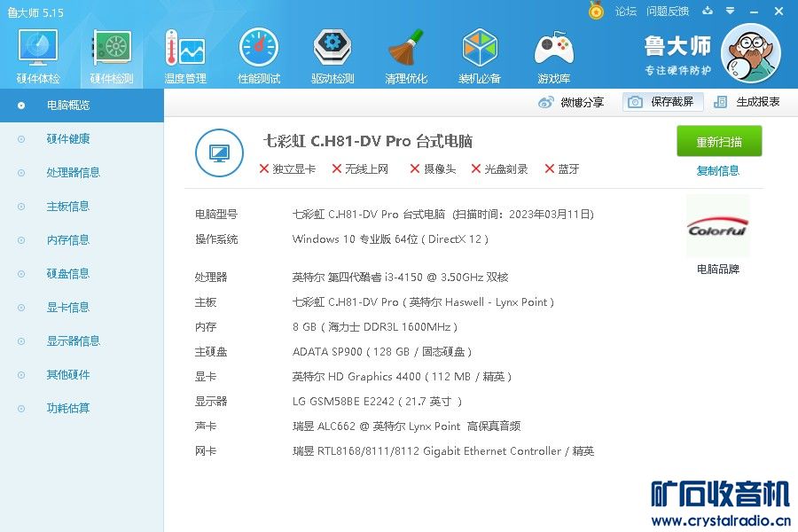
Task: Click the 无线上网 missing-feature indicator
Action: (360, 169)
